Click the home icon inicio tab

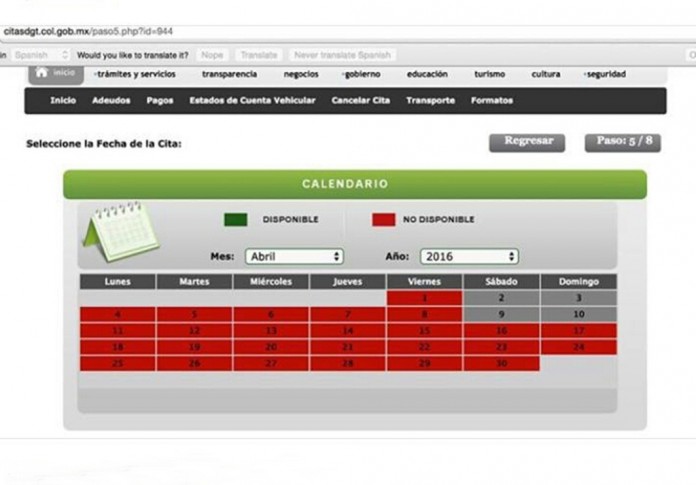pos(56,74)
